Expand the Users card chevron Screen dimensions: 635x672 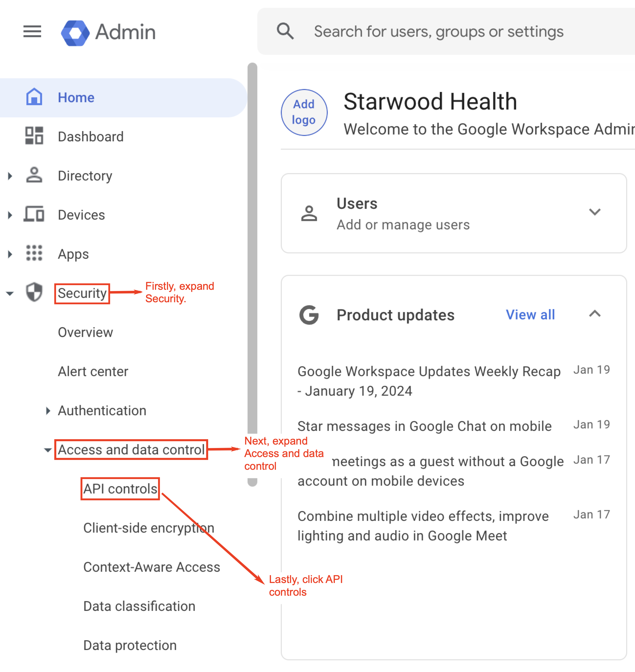595,212
